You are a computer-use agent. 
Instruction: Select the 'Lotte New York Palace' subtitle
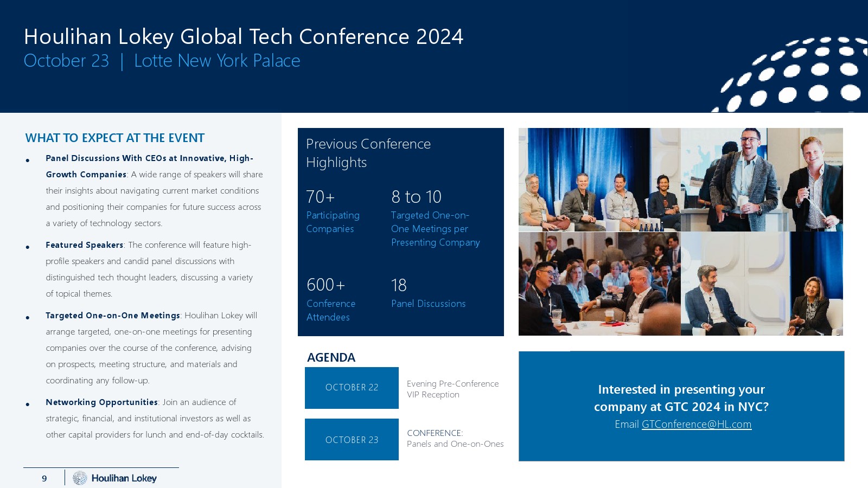[217, 61]
